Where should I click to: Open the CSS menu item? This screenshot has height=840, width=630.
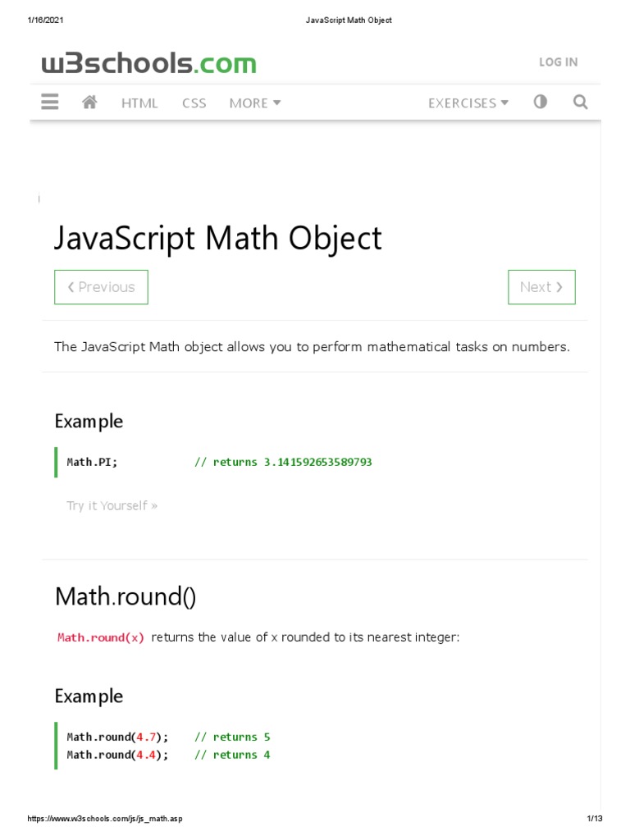tap(194, 103)
